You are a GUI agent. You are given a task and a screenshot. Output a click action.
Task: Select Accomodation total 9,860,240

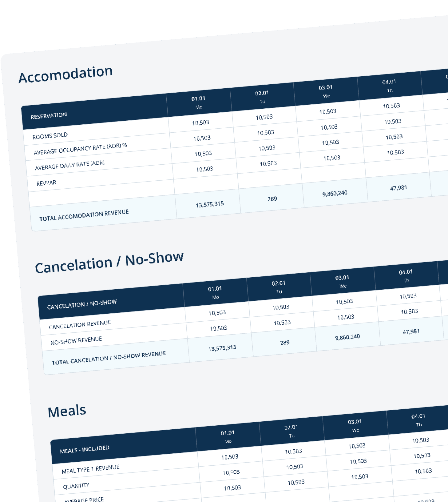tap(335, 193)
